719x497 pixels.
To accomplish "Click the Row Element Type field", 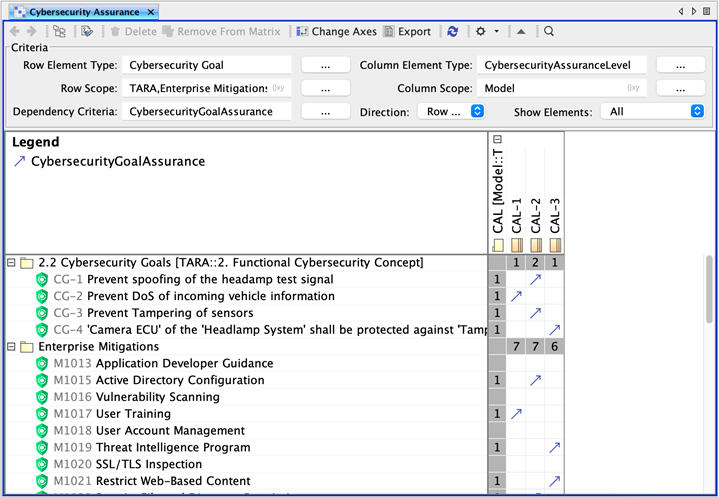I will (206, 65).
